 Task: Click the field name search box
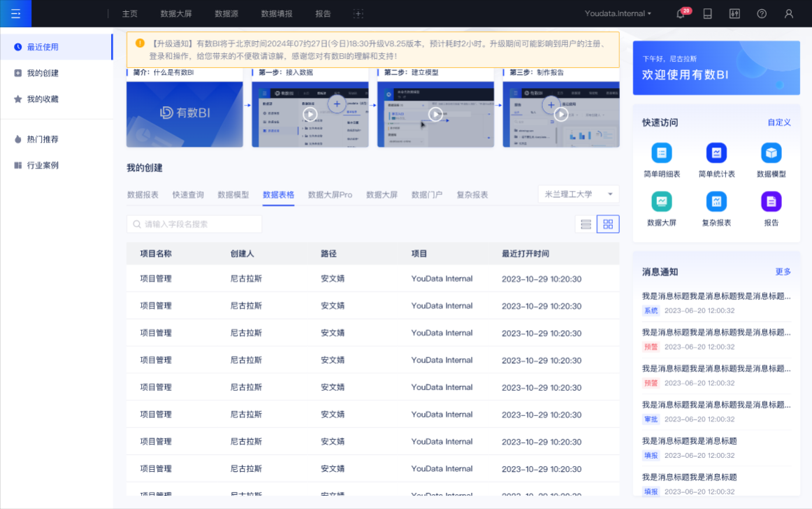pos(194,224)
